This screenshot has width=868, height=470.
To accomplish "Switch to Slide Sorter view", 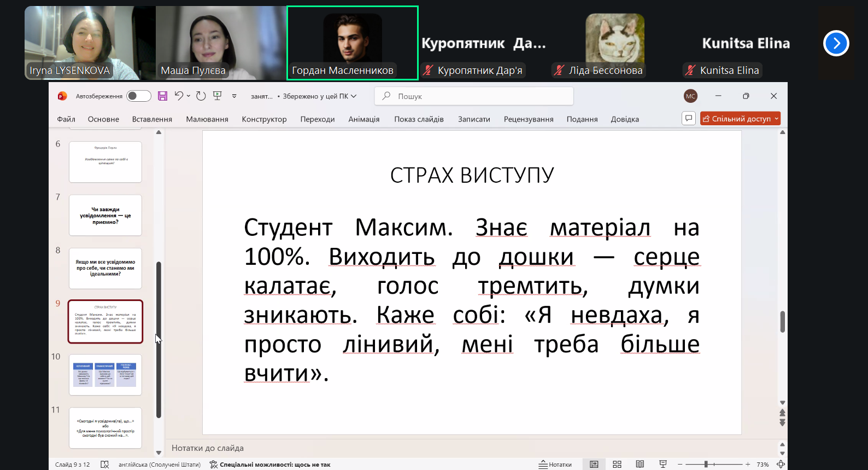I will pyautogui.click(x=617, y=465).
